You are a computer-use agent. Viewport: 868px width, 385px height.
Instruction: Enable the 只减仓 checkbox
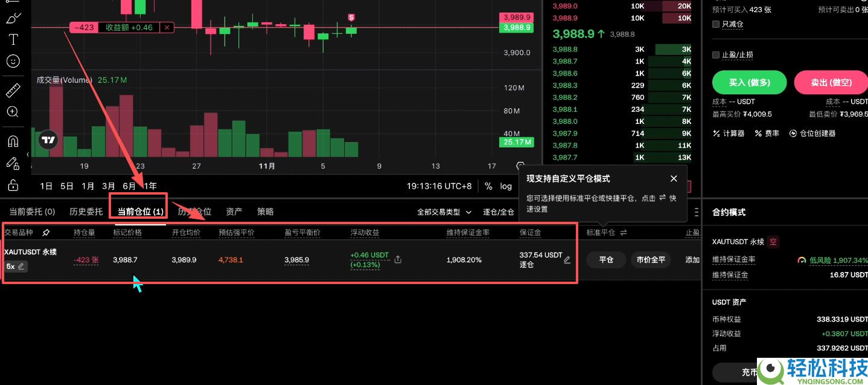point(716,24)
